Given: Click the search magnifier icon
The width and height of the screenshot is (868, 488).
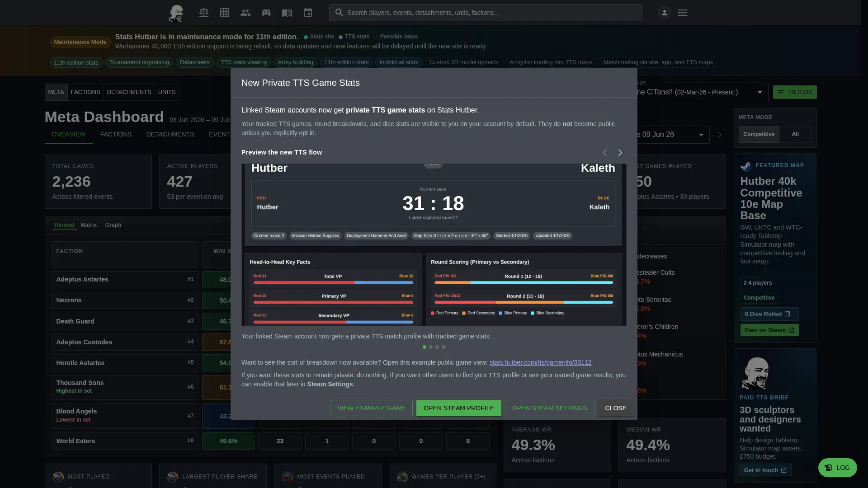Looking at the screenshot, I should pos(339,13).
